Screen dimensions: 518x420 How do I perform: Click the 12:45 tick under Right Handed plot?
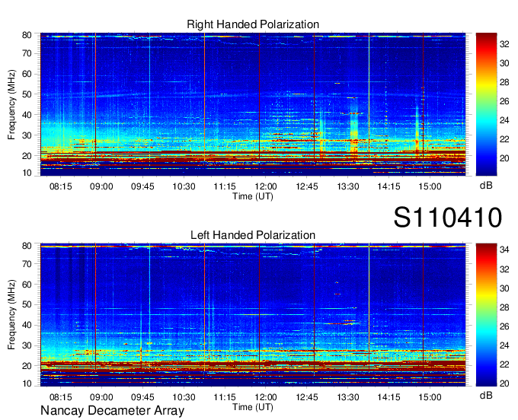pyautogui.click(x=307, y=186)
